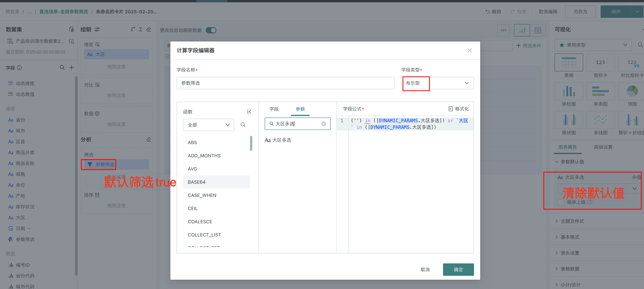
Task: Click the swap axes icon in 绘制 panel
Action: click(133, 29)
